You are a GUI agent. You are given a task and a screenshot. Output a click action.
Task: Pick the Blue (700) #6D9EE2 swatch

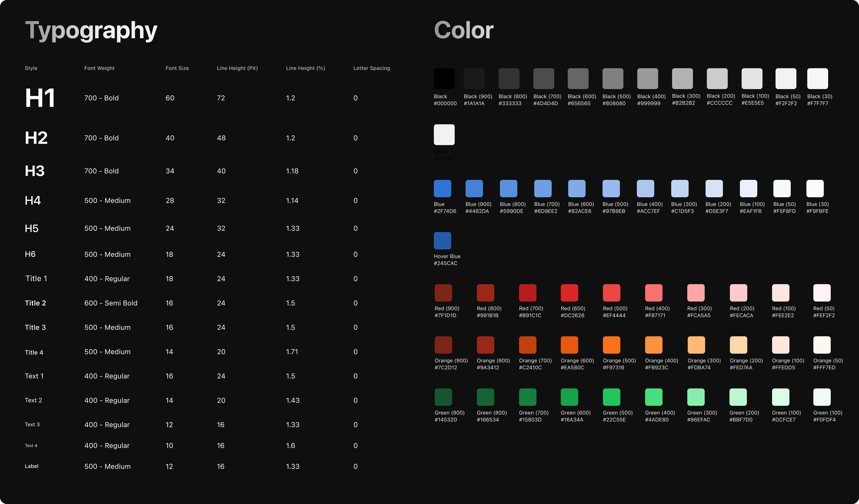point(543,188)
